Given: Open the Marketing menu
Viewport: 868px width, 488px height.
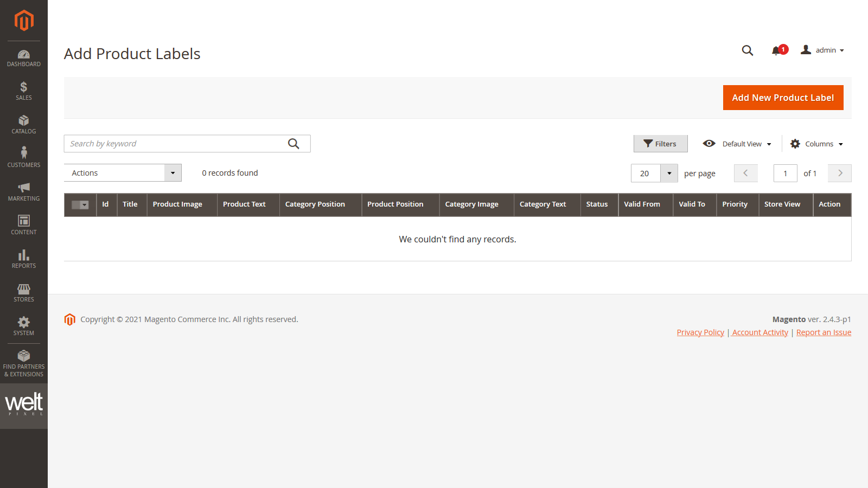Looking at the screenshot, I should tap(24, 192).
